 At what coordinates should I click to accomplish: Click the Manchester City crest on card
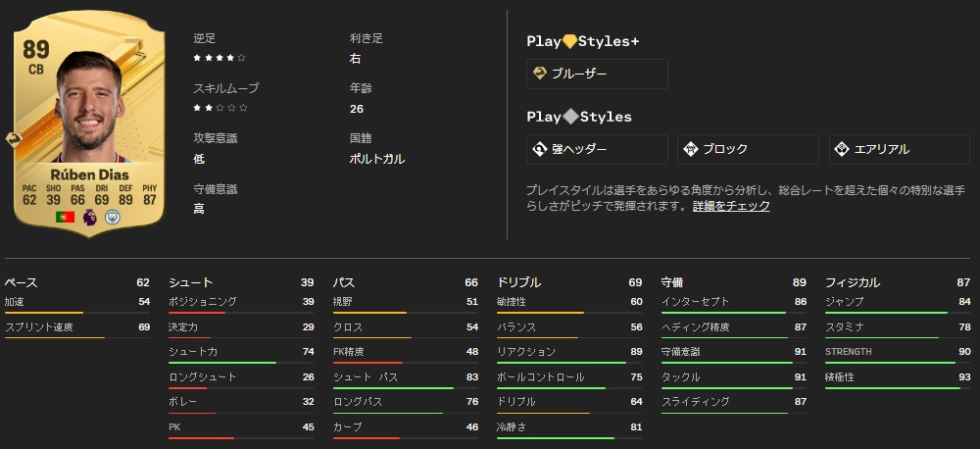(x=111, y=217)
